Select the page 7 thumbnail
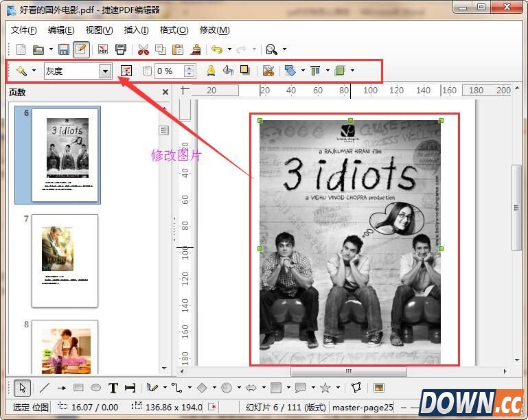Image resolution: width=528 pixels, height=420 pixels. coord(65,260)
